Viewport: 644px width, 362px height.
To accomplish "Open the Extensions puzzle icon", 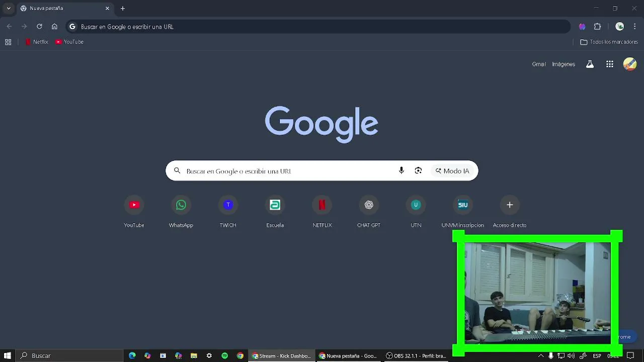I will (x=598, y=27).
